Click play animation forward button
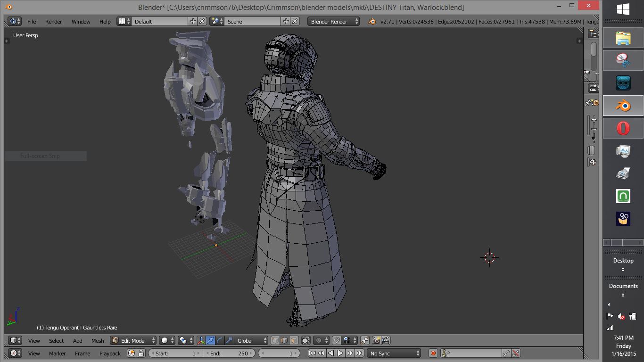This screenshot has height=362, width=644. point(340,353)
